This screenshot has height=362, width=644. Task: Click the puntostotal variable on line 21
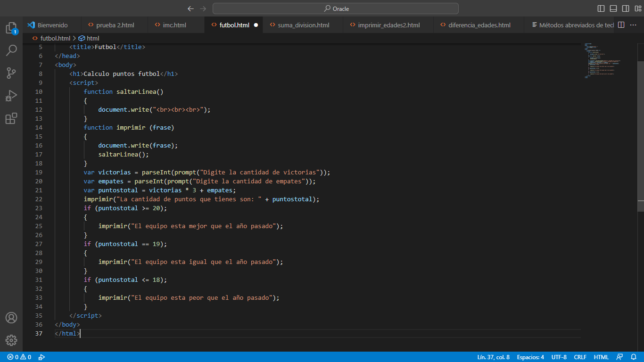(118, 190)
